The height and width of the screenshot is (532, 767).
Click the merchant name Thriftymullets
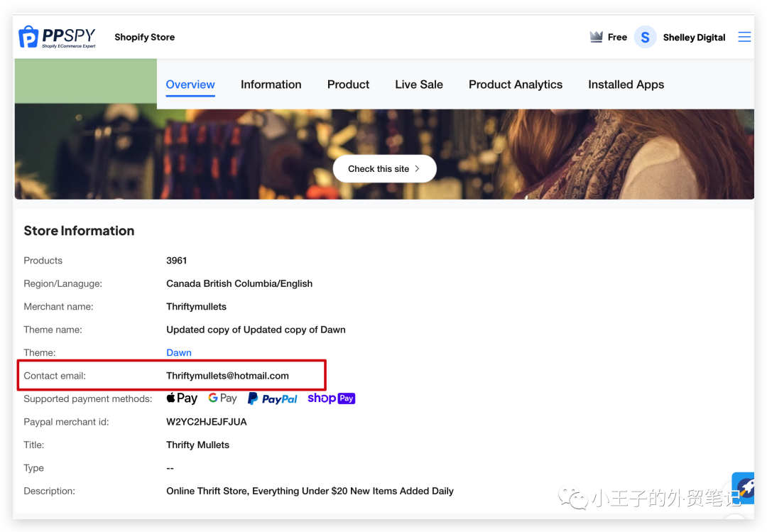point(196,306)
